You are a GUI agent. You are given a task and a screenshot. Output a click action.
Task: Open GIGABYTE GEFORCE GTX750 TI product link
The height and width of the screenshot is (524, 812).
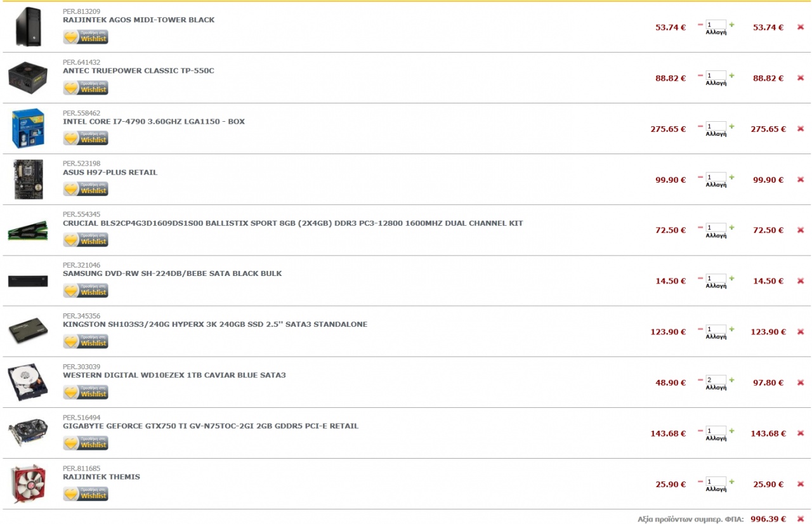211,426
